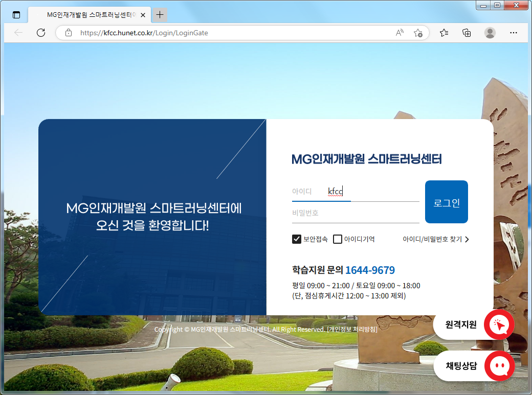The image size is (532, 395).
Task: Open a new browser tab with plus button
Action: pyautogui.click(x=160, y=15)
